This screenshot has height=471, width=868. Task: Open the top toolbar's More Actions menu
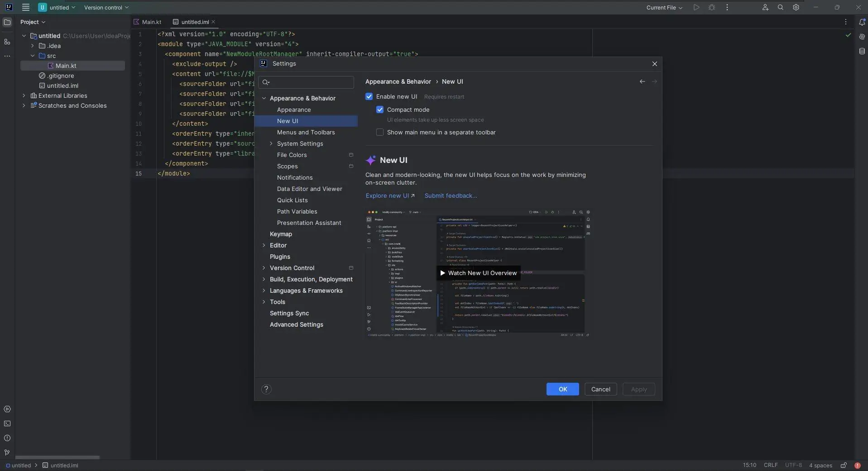727,7
